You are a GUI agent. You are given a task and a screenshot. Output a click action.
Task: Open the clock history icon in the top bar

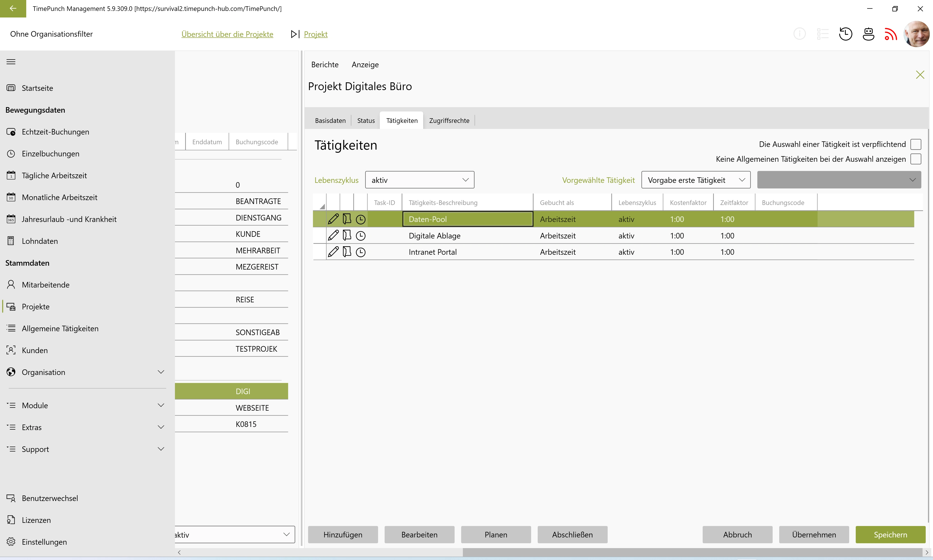click(x=846, y=34)
